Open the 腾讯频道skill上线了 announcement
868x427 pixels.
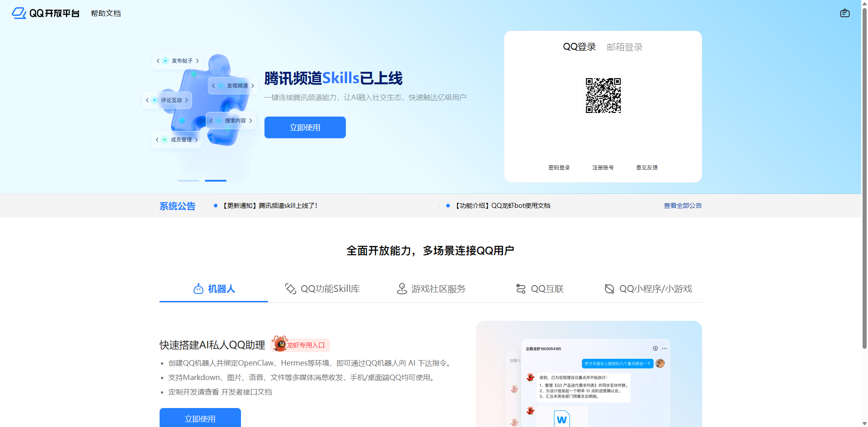(x=270, y=206)
